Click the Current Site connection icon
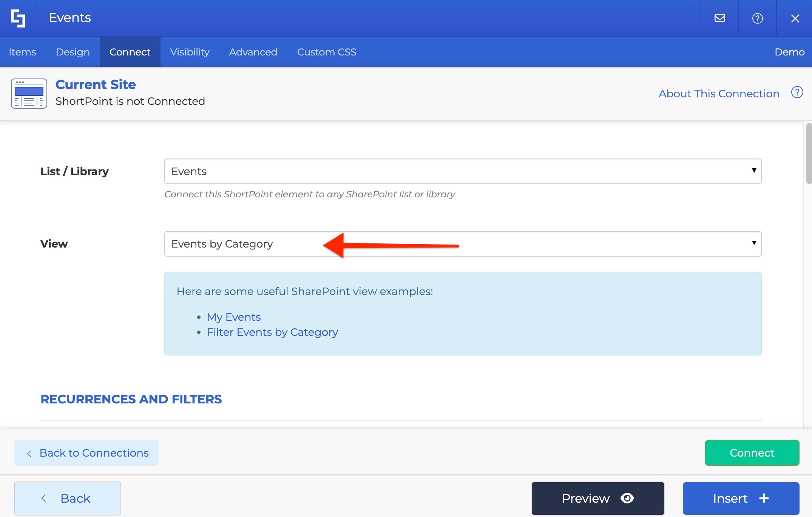The height and width of the screenshot is (517, 812). 29,94
